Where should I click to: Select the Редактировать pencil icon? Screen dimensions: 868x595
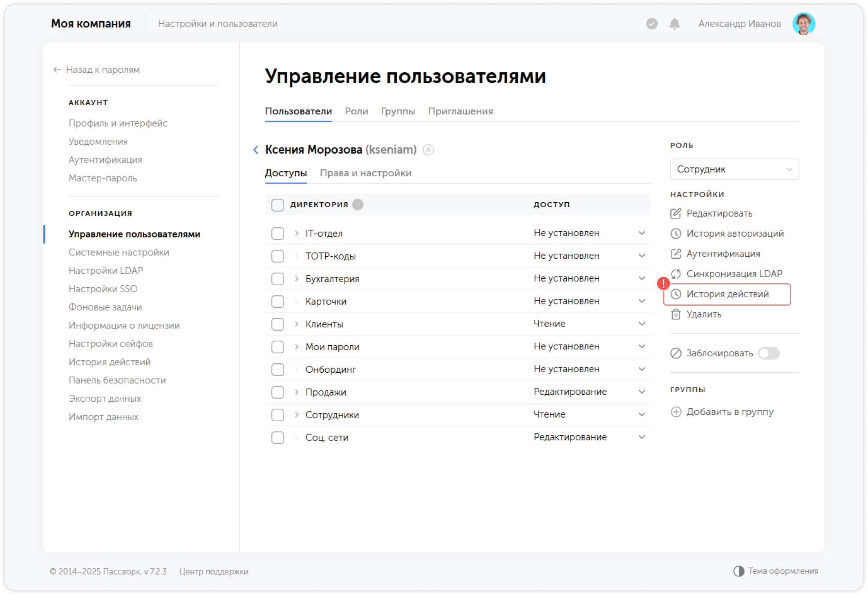676,213
